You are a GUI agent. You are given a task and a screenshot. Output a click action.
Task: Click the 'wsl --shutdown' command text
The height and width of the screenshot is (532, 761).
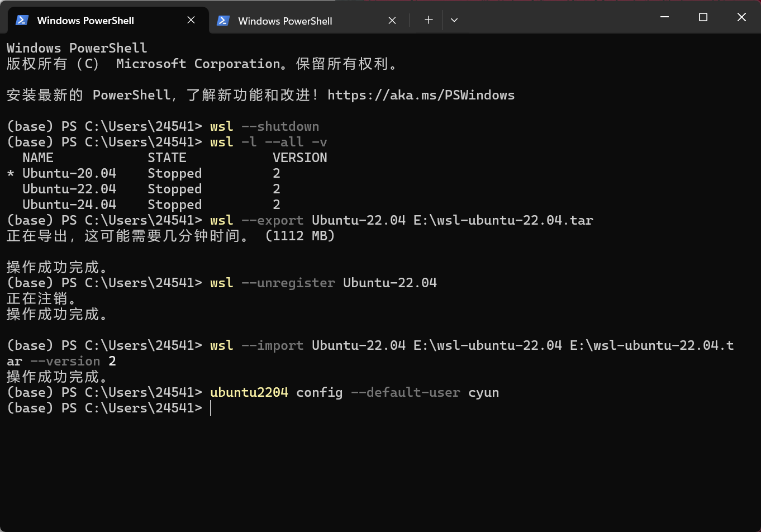265,126
